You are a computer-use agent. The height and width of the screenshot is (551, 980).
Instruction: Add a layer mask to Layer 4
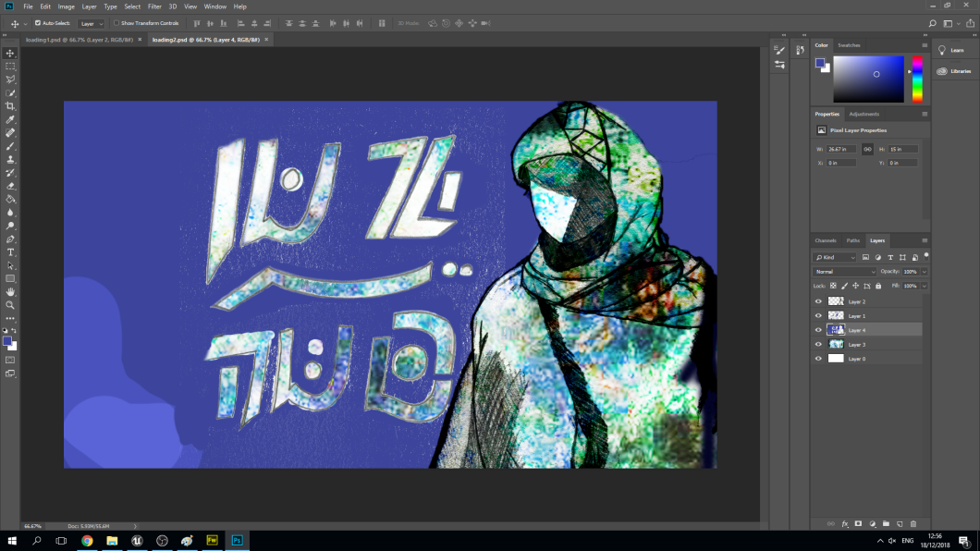(x=859, y=524)
